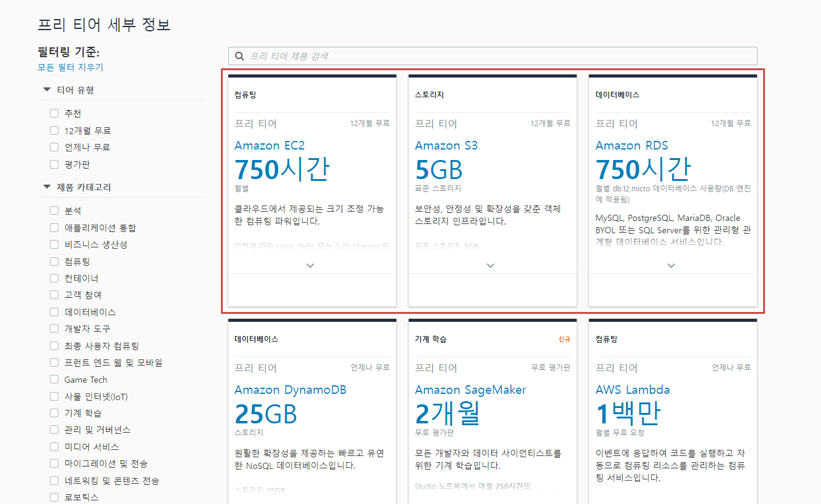This screenshot has height=504, width=821.
Task: Click the 신규 badge on SageMaker card
Action: pyautogui.click(x=564, y=339)
